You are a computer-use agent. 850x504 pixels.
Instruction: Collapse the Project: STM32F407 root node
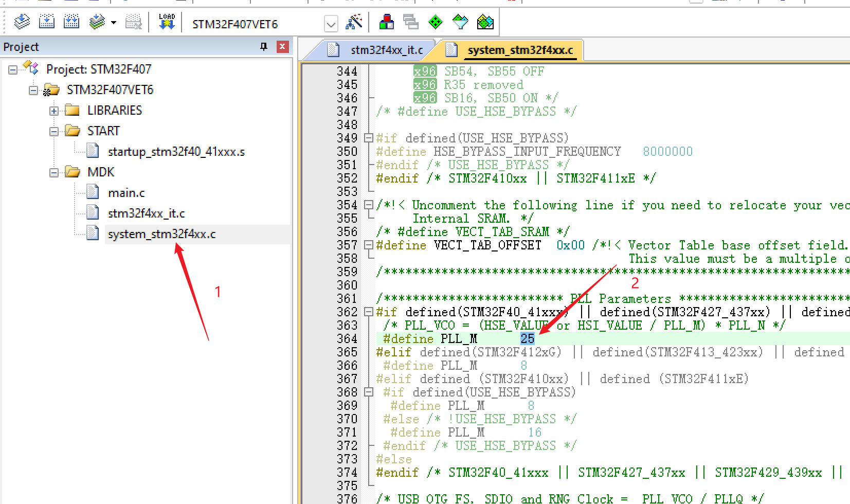click(x=13, y=69)
